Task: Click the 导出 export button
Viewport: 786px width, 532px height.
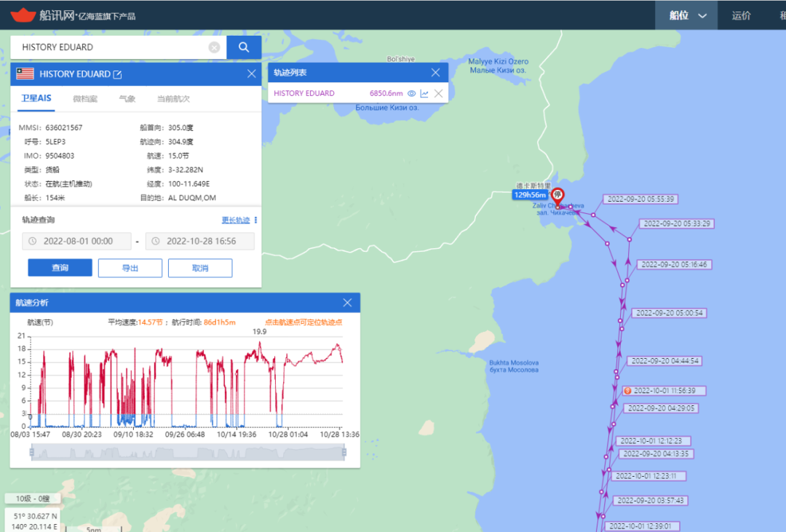Action: click(130, 268)
